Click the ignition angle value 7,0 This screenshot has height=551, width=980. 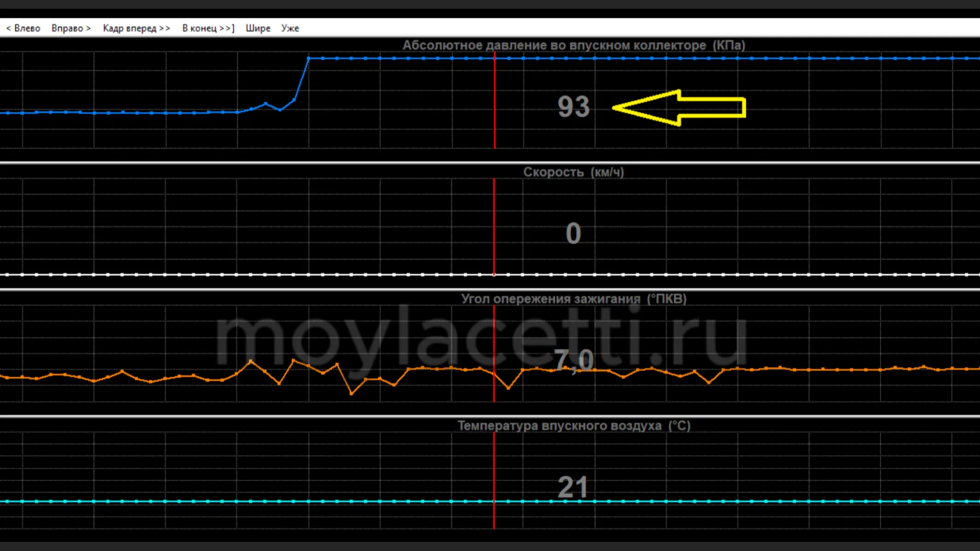tap(574, 360)
